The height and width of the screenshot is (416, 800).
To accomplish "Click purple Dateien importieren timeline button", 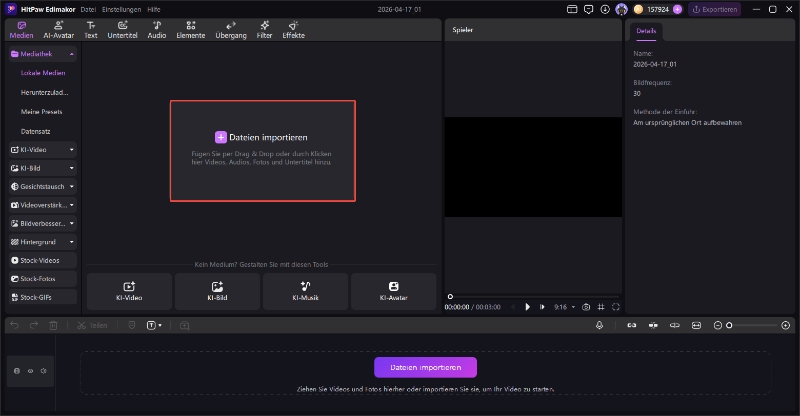I will (x=425, y=367).
